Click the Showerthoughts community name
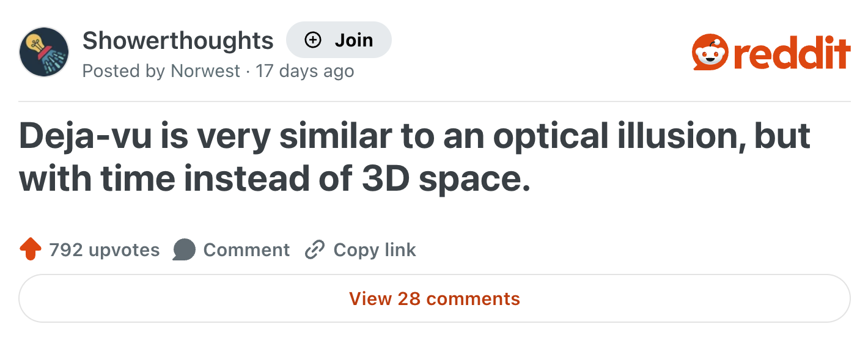868x357 pixels. (x=178, y=40)
